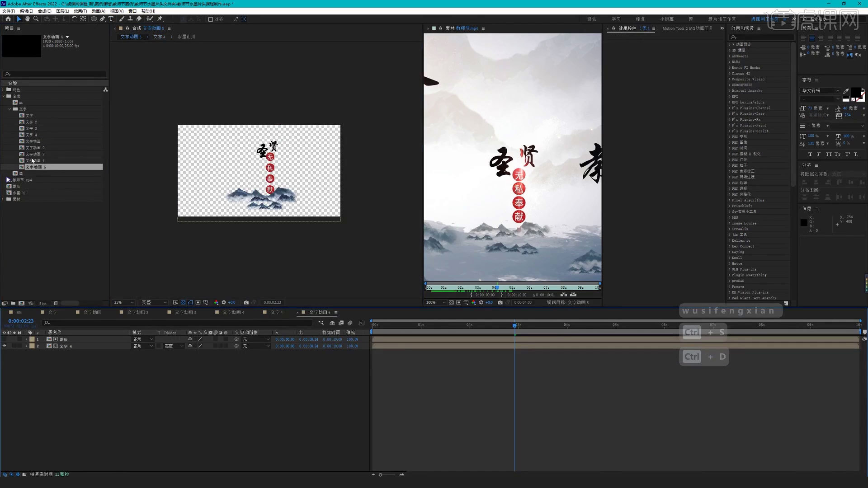Open the 合成(C) menu
The height and width of the screenshot is (488, 868).
coord(44,11)
